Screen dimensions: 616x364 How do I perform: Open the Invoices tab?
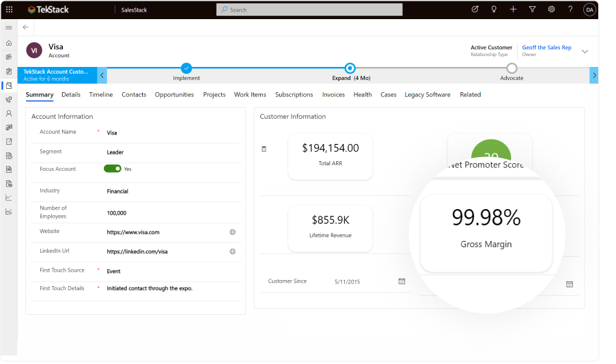click(333, 95)
